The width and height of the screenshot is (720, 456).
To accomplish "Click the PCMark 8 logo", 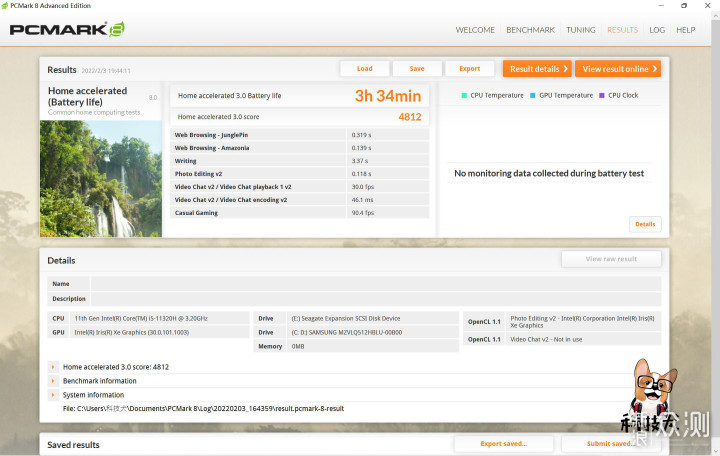I will point(67,29).
